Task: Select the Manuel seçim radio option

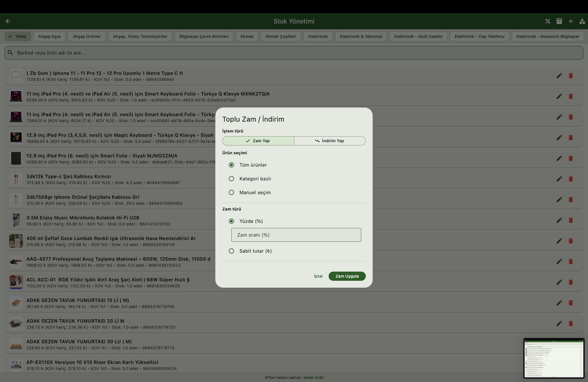Action: (x=231, y=192)
